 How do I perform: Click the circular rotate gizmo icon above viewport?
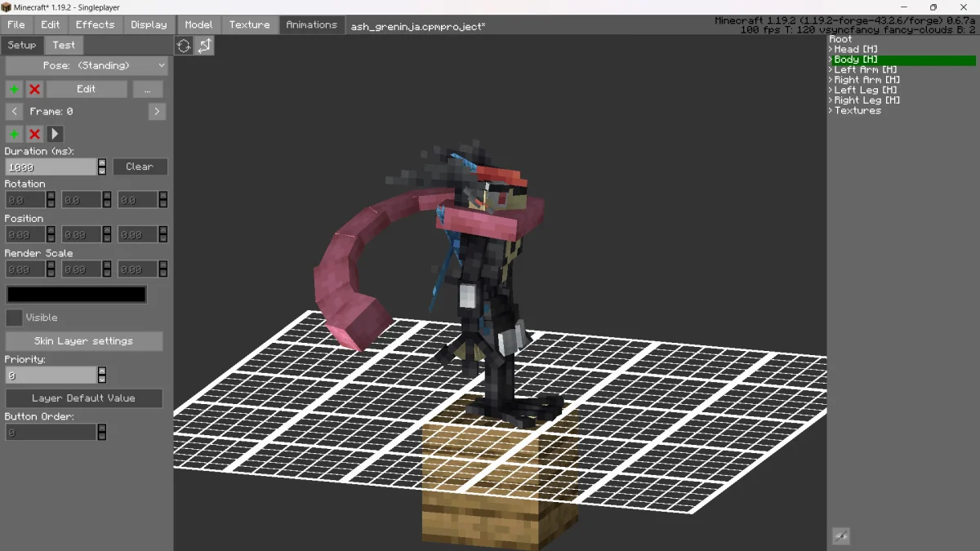coord(184,46)
